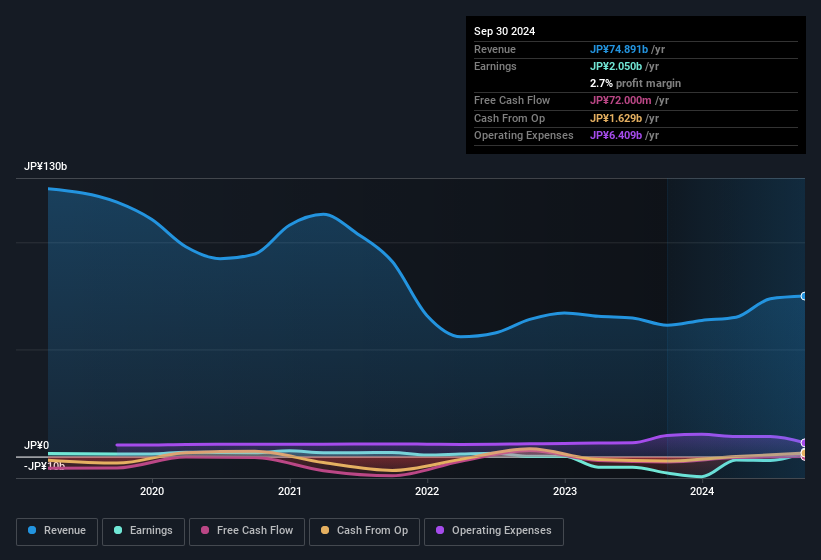Click the Revenue label in the tooltip
The image size is (821, 560).
[x=495, y=49]
